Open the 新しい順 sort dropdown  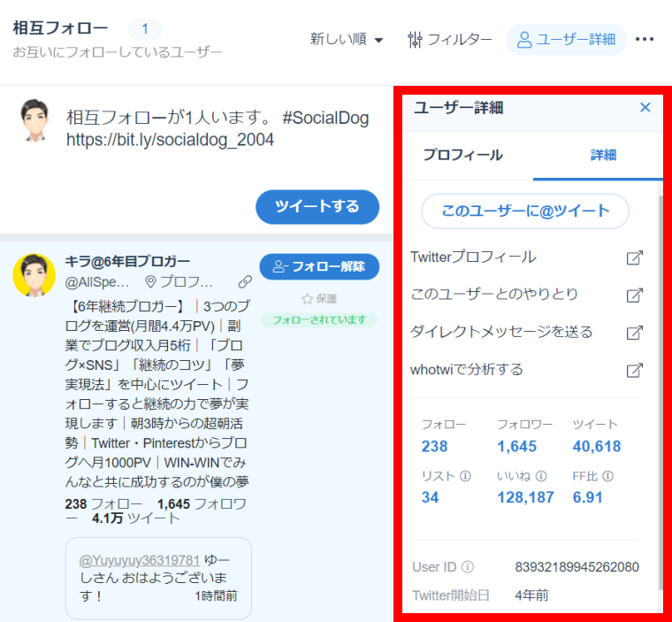coord(346,39)
